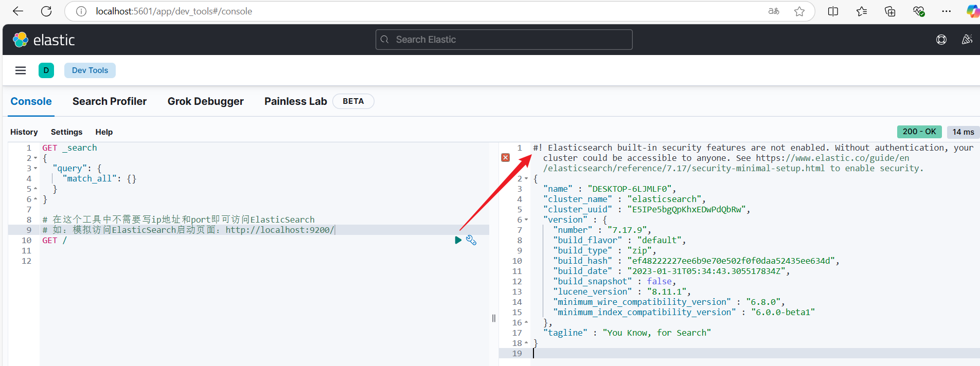
Task: Switch to the Grok Debugger tab
Action: (206, 101)
